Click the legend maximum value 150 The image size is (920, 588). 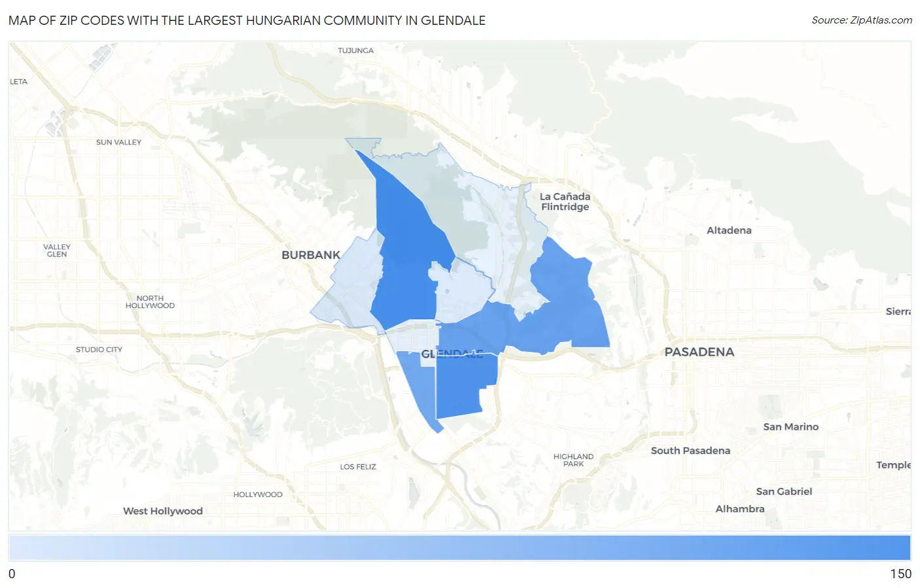click(900, 574)
